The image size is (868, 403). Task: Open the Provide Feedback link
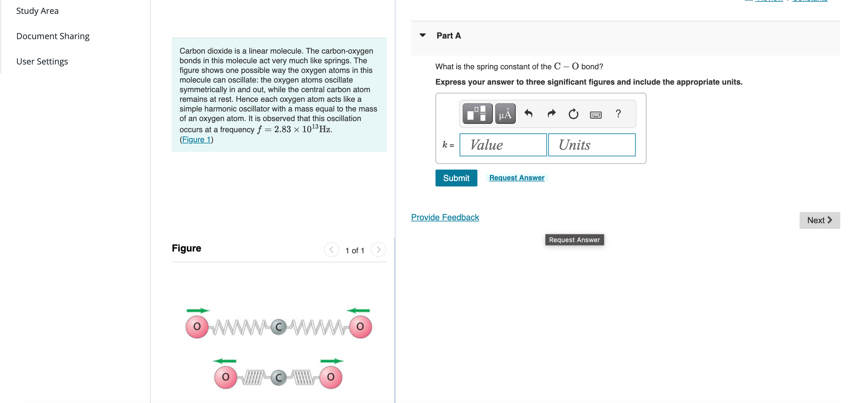point(445,217)
